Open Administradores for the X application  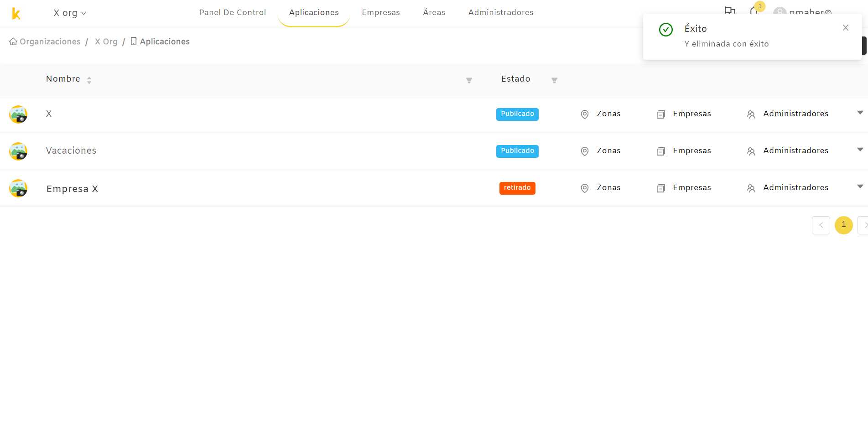(788, 114)
